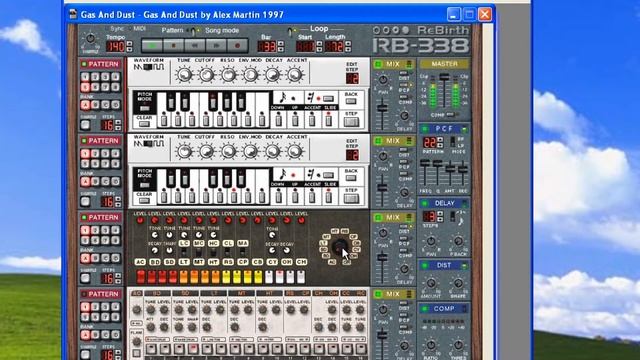This screenshot has width=640, height=360.
Task: Toggle PITCH MODE on the first synth
Action: pos(144,109)
